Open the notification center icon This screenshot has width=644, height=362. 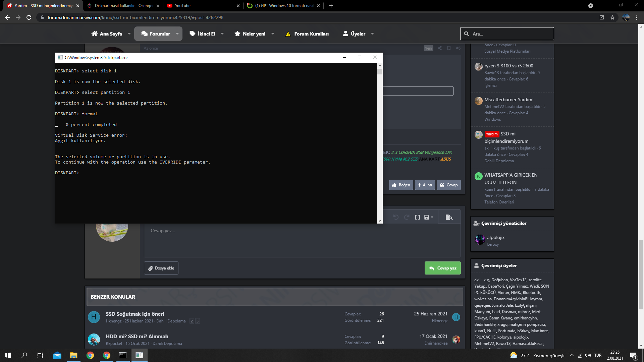tap(633, 355)
